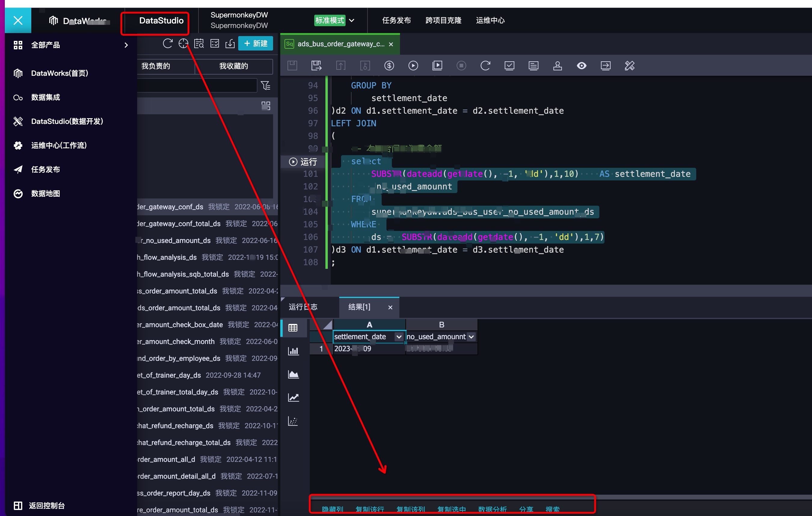Screen dimensions: 812x516
Task: Click the refresh icon above the file tree
Action: 168,44
